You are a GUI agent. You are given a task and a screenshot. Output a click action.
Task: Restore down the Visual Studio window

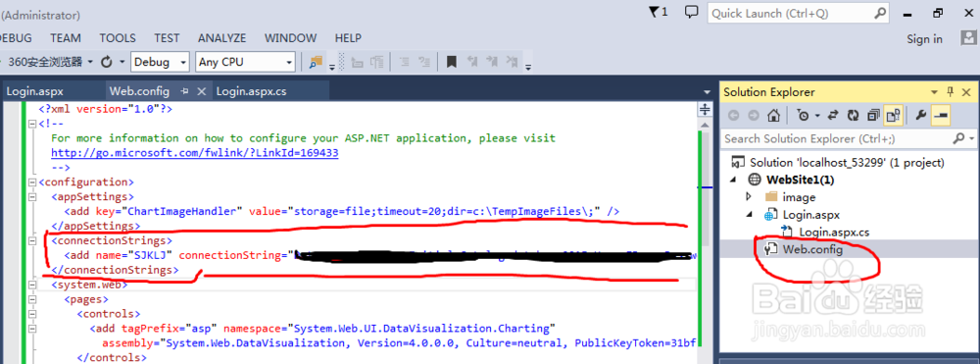938,13
